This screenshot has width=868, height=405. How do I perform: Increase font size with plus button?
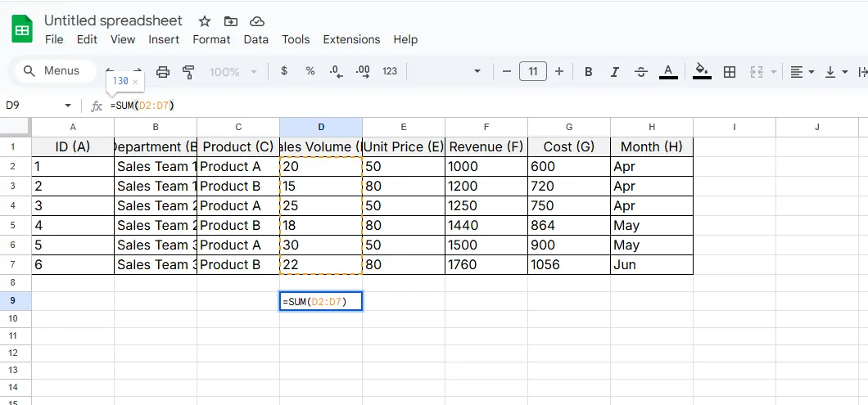pyautogui.click(x=559, y=72)
